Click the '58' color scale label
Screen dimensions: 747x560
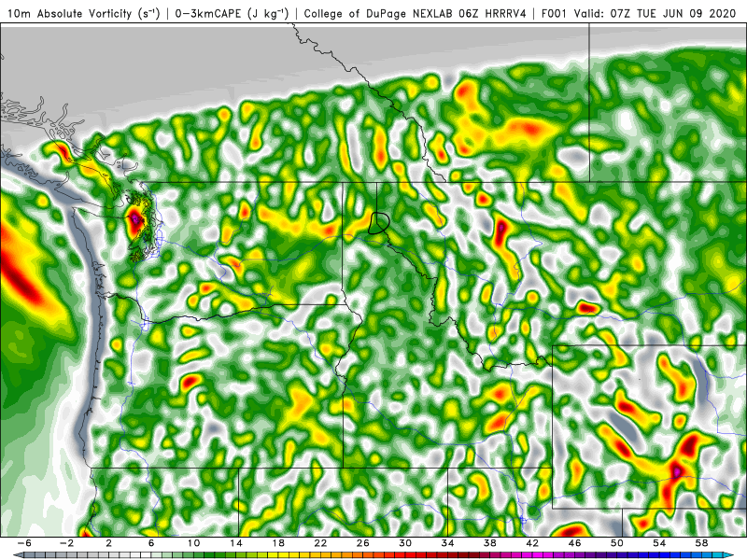point(702,543)
